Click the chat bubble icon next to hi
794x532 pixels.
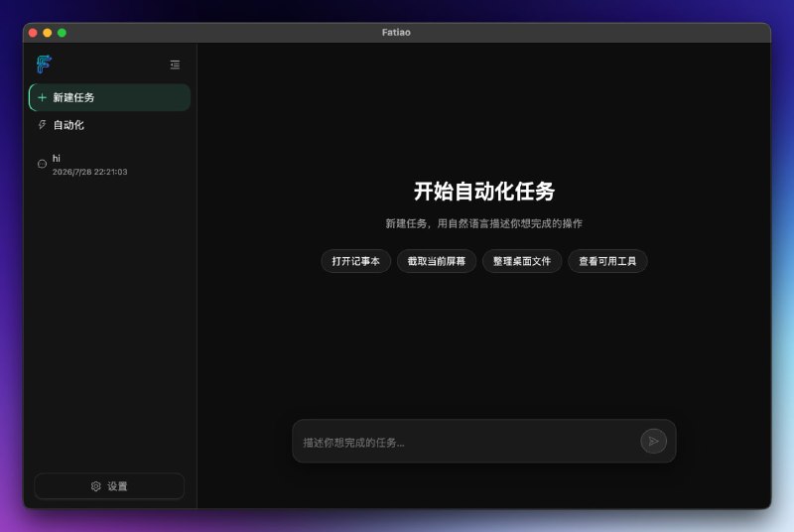pyautogui.click(x=42, y=164)
